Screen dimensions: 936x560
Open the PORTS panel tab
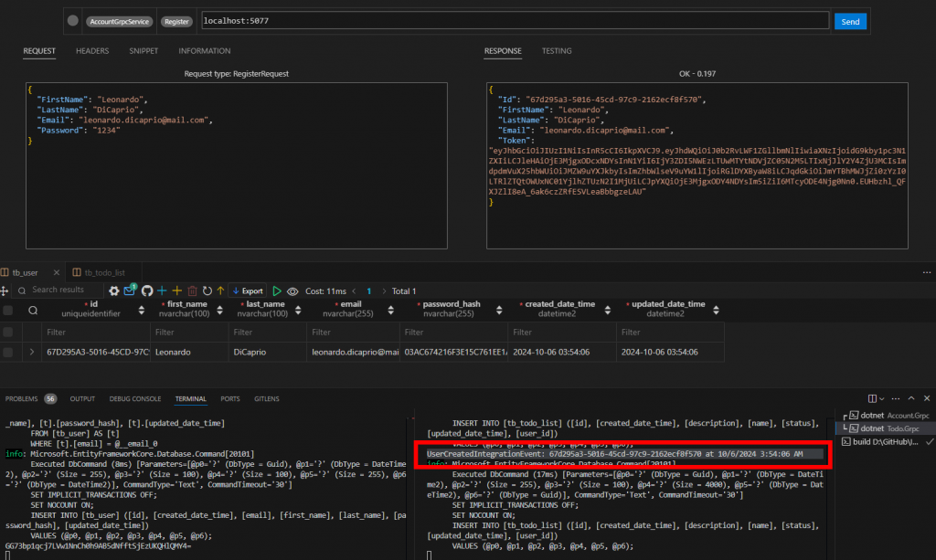pos(229,399)
